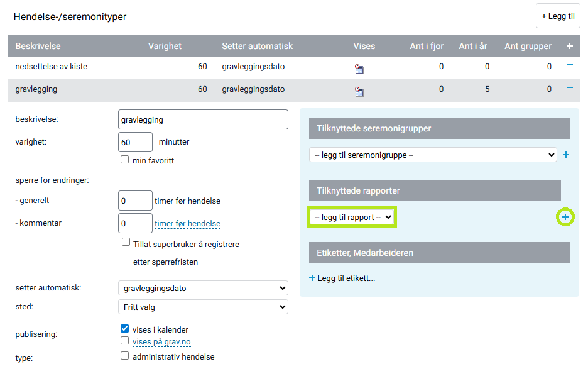Image resolution: width=588 pixels, height=369 pixels.
Task: Uncheck vises i kalender
Action: pyautogui.click(x=123, y=328)
